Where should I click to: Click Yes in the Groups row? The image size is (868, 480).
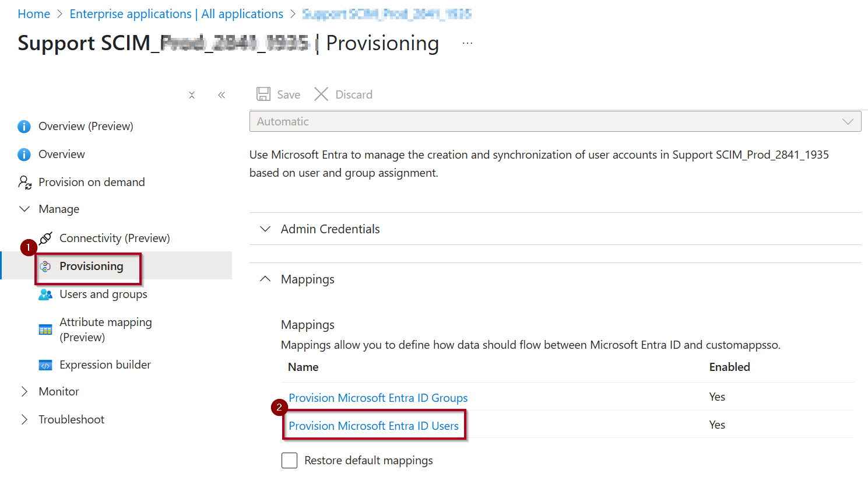tap(717, 397)
